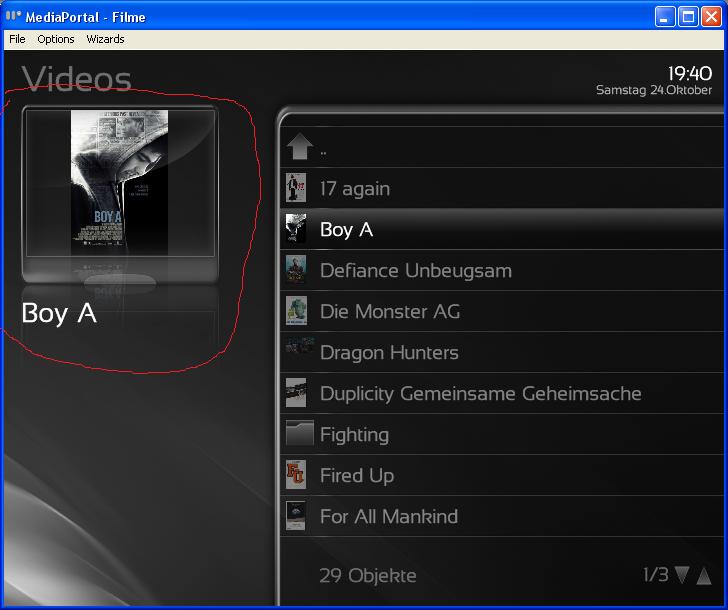Viewport: 728px width, 610px height.
Task: Click the large Boy A poster preview
Action: 119,182
